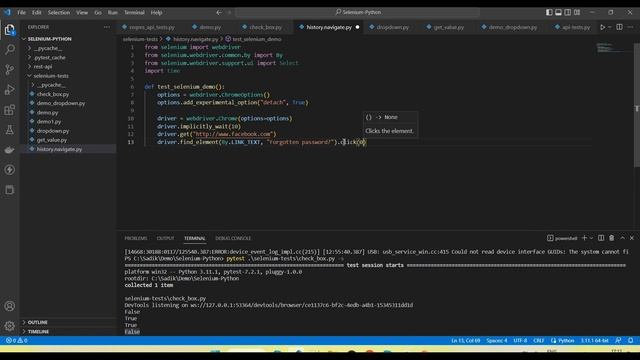Image resolution: width=640 pixels, height=360 pixels.
Task: Open the Explorer view in activity bar
Action: pyautogui.click(x=10, y=30)
